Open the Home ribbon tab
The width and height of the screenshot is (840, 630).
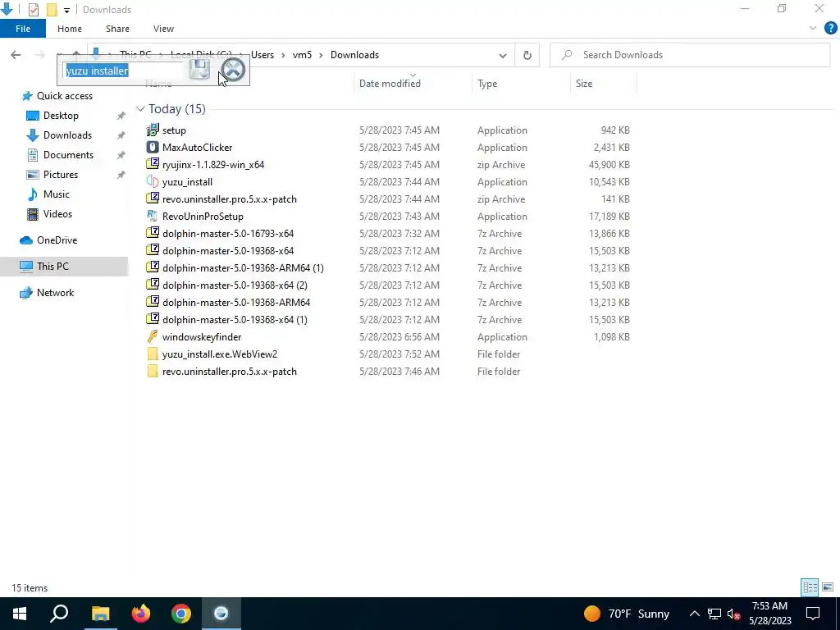pyautogui.click(x=70, y=29)
